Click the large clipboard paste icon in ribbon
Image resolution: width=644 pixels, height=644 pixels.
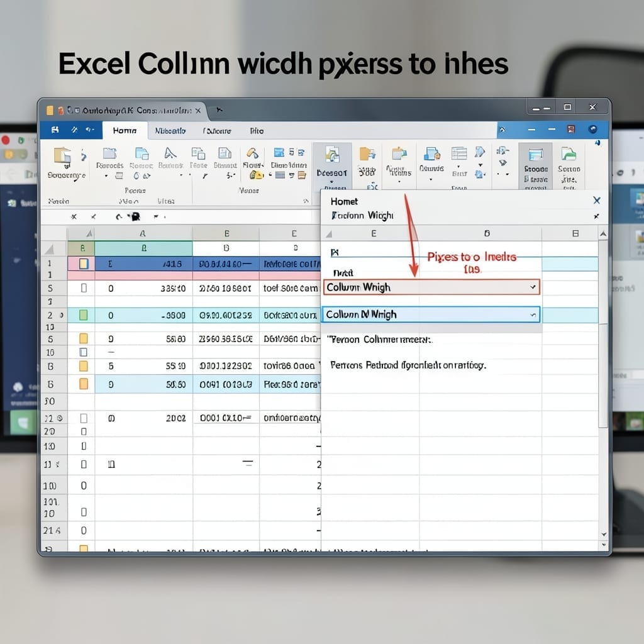pyautogui.click(x=62, y=157)
